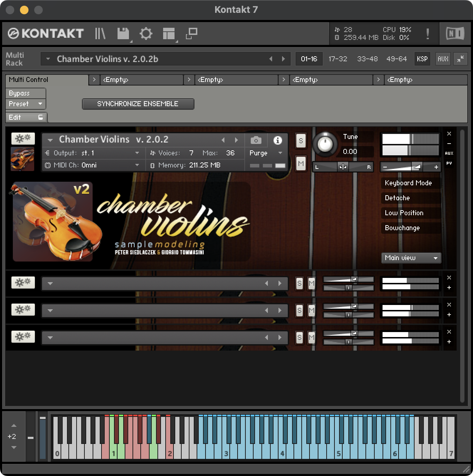
Task: Click the exclamation warning icon
Action: click(427, 34)
